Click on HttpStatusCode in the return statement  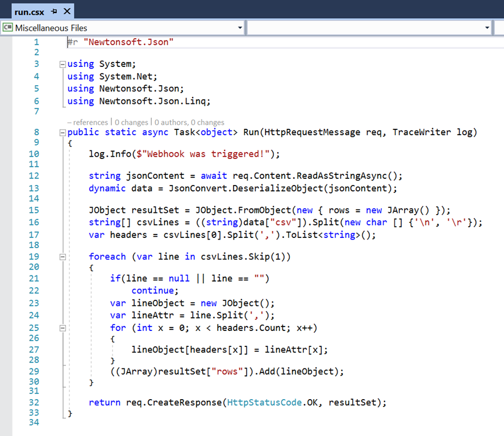259,403
